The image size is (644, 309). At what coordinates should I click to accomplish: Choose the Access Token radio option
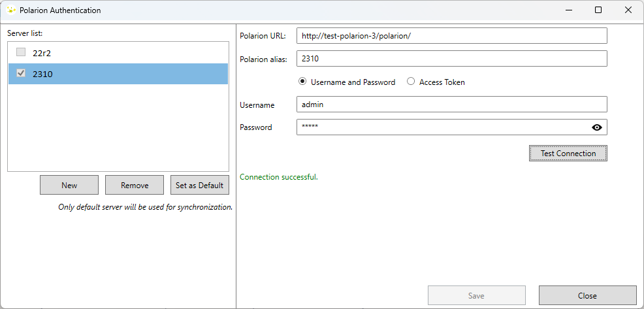pos(411,82)
